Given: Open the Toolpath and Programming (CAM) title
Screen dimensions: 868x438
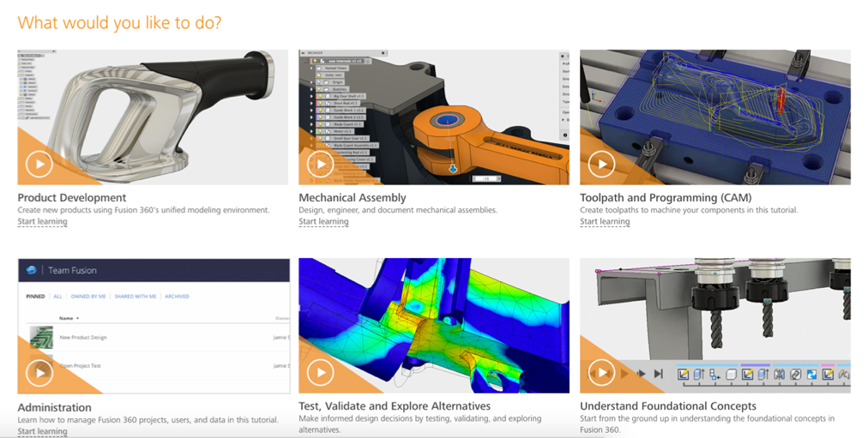Looking at the screenshot, I should (666, 197).
